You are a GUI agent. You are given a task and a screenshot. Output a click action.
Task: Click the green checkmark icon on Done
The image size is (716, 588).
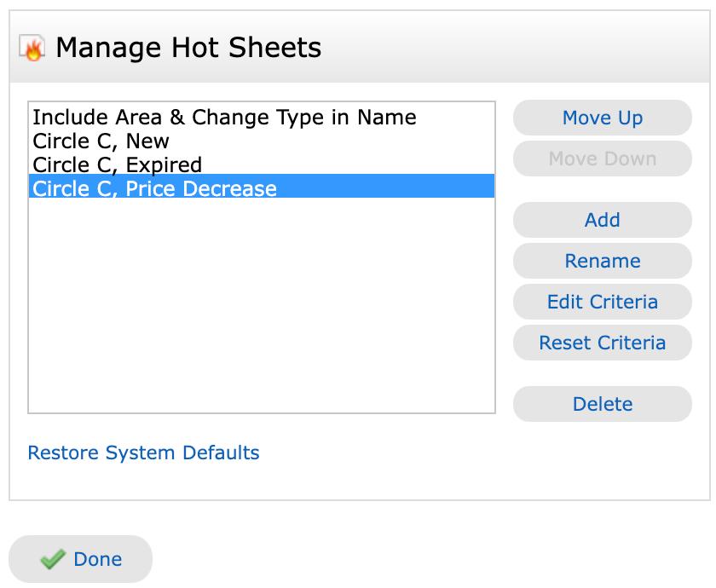53,559
